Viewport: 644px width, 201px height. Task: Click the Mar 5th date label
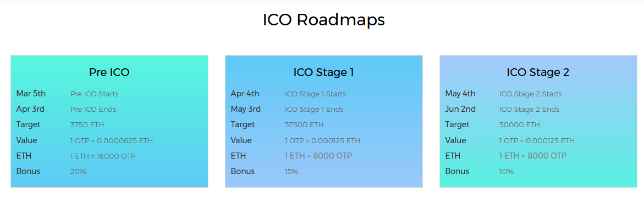coord(31,94)
